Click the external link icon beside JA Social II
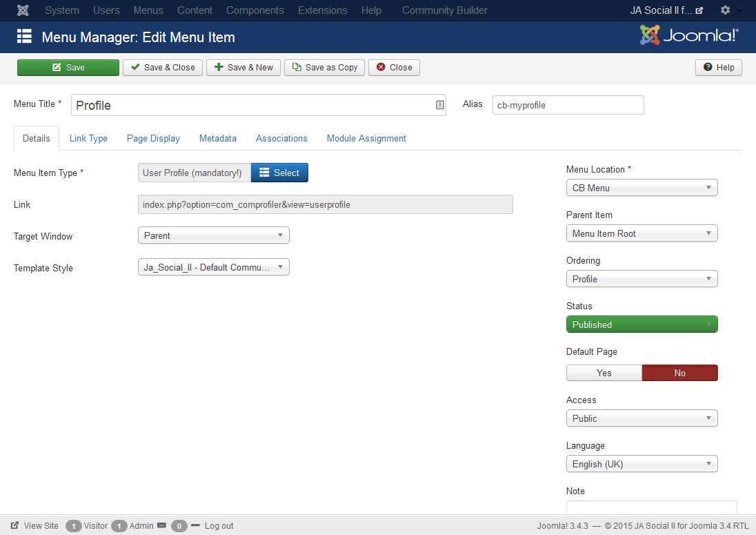The image size is (756, 535). (699, 10)
